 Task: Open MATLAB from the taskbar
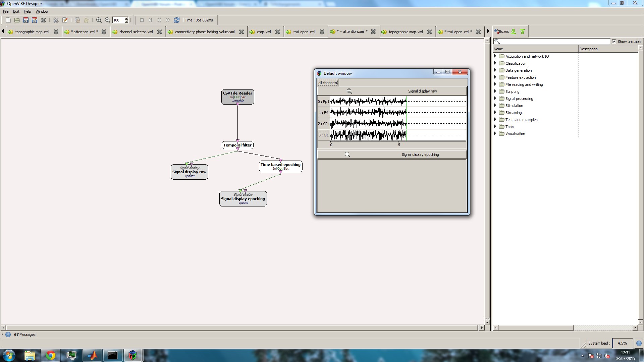pos(92,355)
